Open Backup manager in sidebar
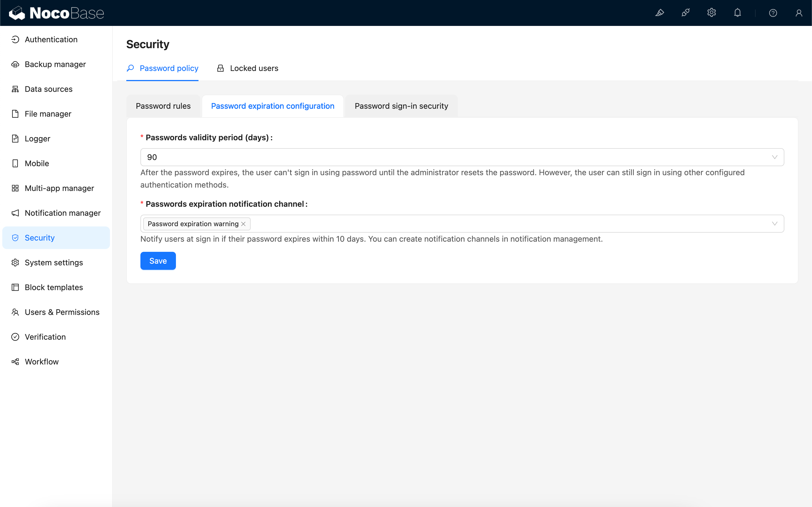 click(55, 65)
